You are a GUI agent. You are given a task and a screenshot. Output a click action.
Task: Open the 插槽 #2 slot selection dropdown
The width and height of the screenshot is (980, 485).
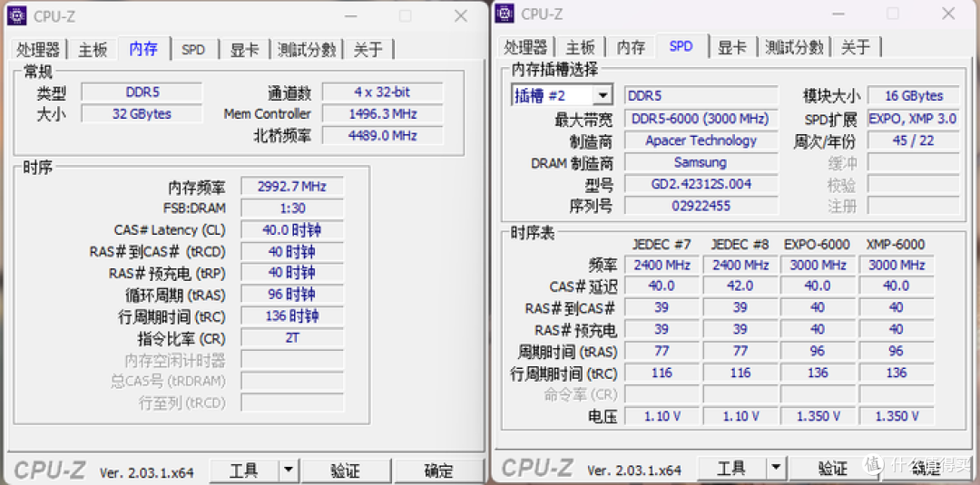coord(562,95)
